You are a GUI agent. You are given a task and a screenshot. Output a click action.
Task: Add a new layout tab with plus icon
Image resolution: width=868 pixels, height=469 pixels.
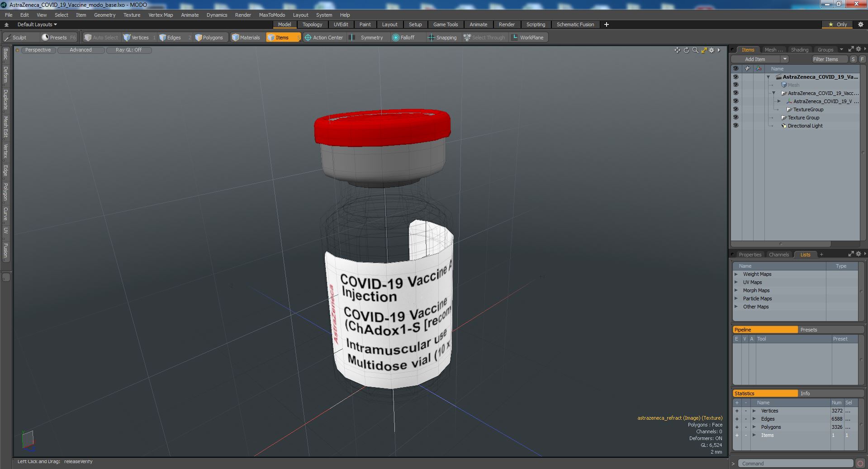[607, 24]
